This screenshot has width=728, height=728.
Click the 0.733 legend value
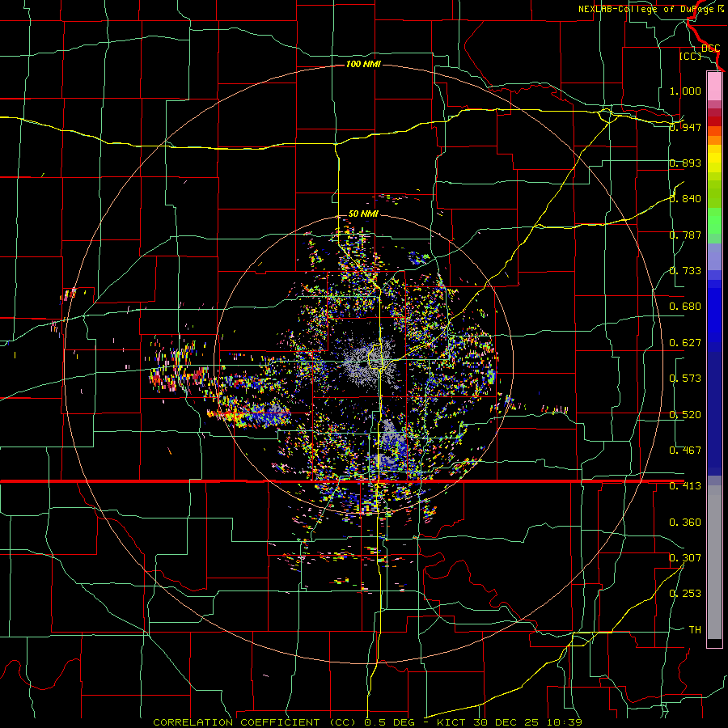(x=685, y=271)
